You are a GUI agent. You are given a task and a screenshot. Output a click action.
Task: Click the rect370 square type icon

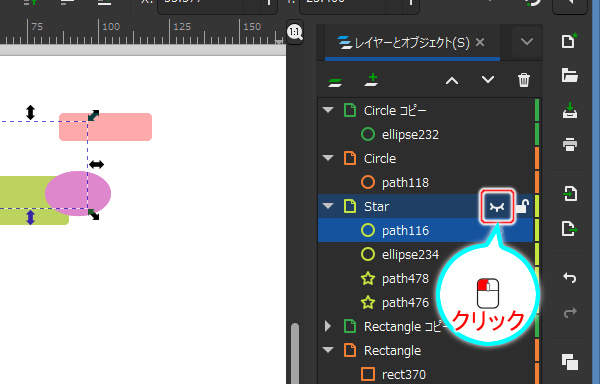click(x=368, y=374)
